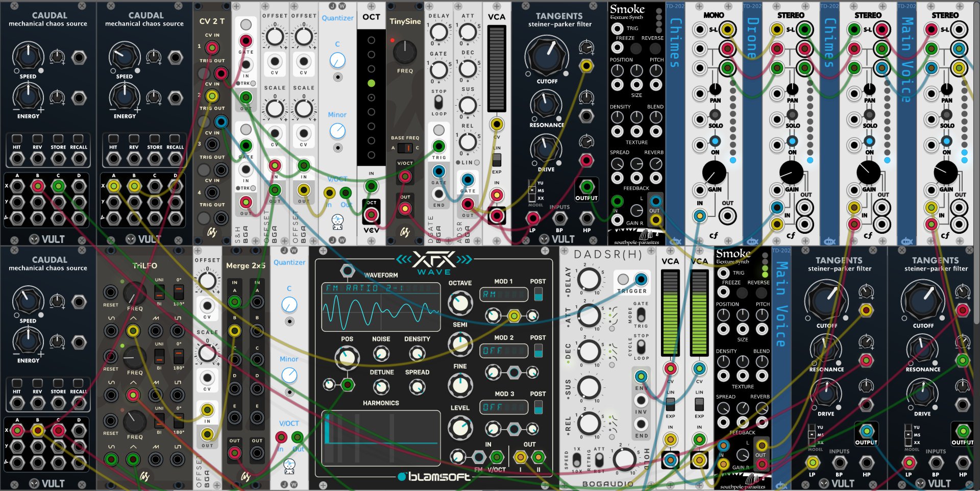Click the MONO mixer channel OUT jack
980x491 pixels.
coord(727,216)
